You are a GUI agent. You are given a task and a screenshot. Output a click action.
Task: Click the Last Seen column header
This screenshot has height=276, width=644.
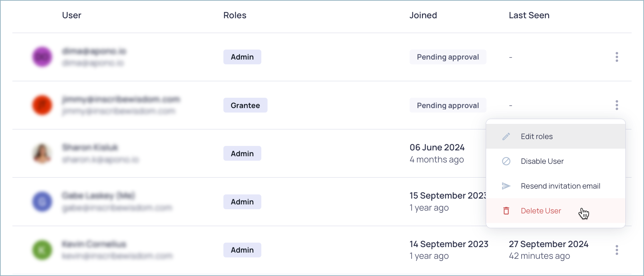click(x=529, y=15)
